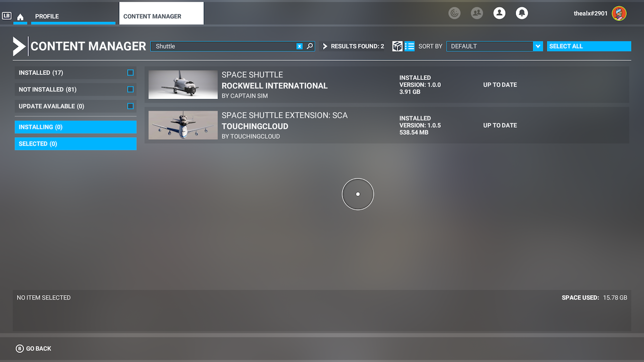This screenshot has height=362, width=644.
Task: Click the magnifier search icon
Action: pyautogui.click(x=310, y=46)
